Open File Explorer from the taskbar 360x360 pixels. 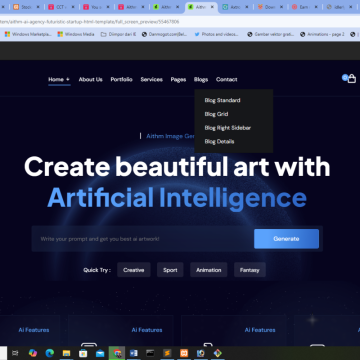(66, 353)
